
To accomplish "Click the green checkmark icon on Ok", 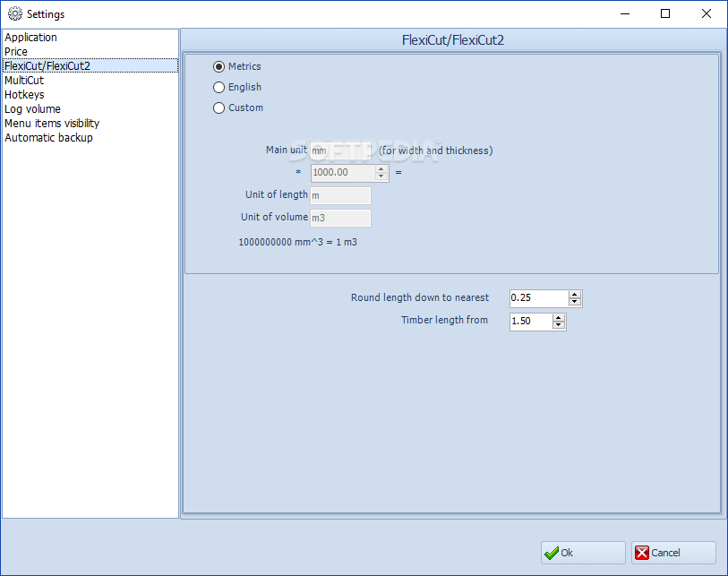I will (x=552, y=553).
